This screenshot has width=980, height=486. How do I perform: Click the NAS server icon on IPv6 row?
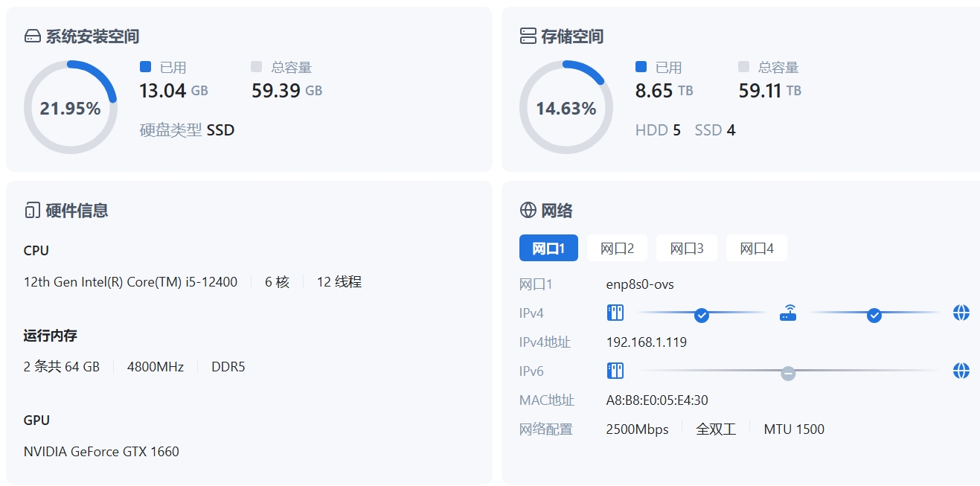pyautogui.click(x=615, y=371)
